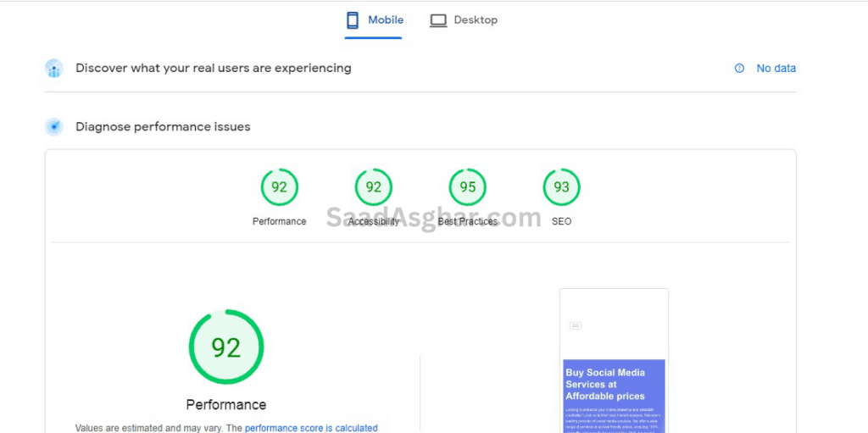Viewport: 868px width, 433px height.
Task: Click the Accessibility label
Action: [x=374, y=221]
